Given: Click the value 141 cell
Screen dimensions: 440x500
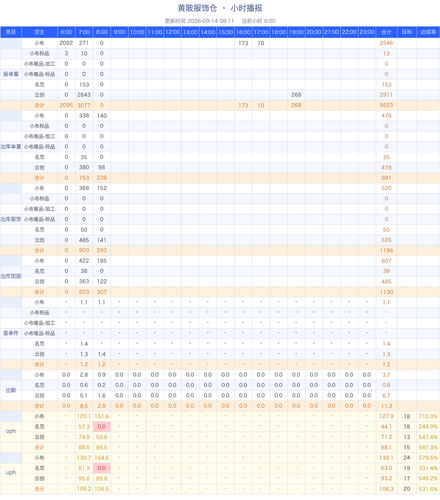Looking at the screenshot, I should pyautogui.click(x=102, y=240).
